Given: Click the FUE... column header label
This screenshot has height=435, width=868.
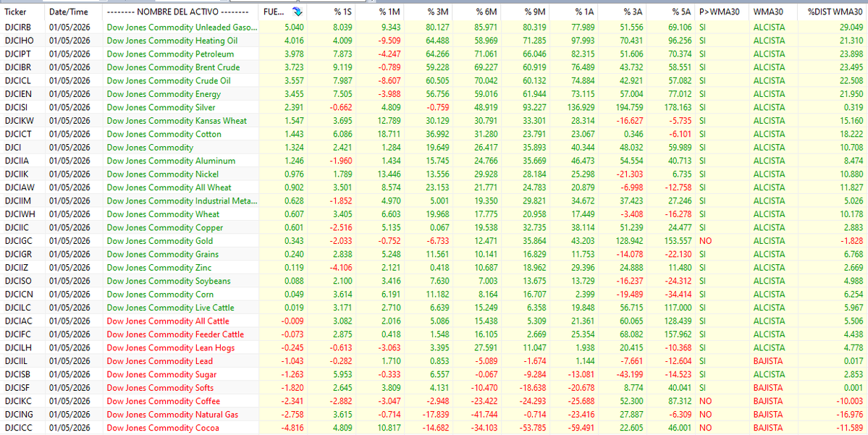Looking at the screenshot, I should point(276,12).
